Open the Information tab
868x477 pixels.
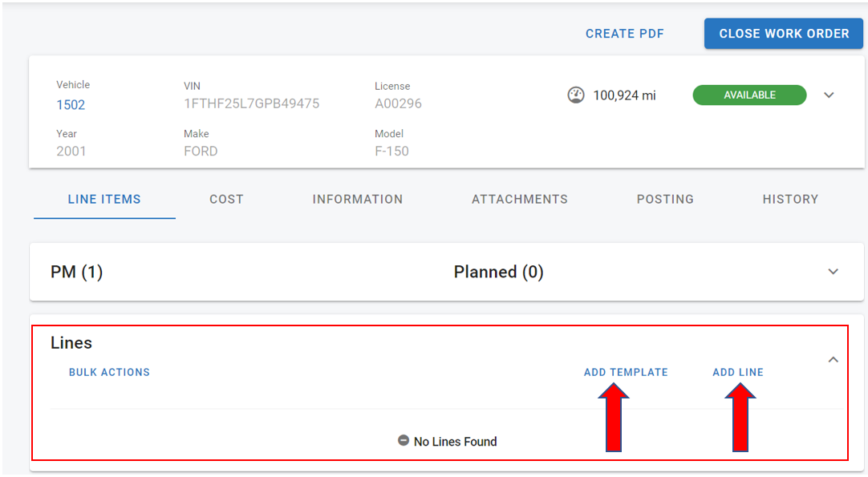click(357, 200)
